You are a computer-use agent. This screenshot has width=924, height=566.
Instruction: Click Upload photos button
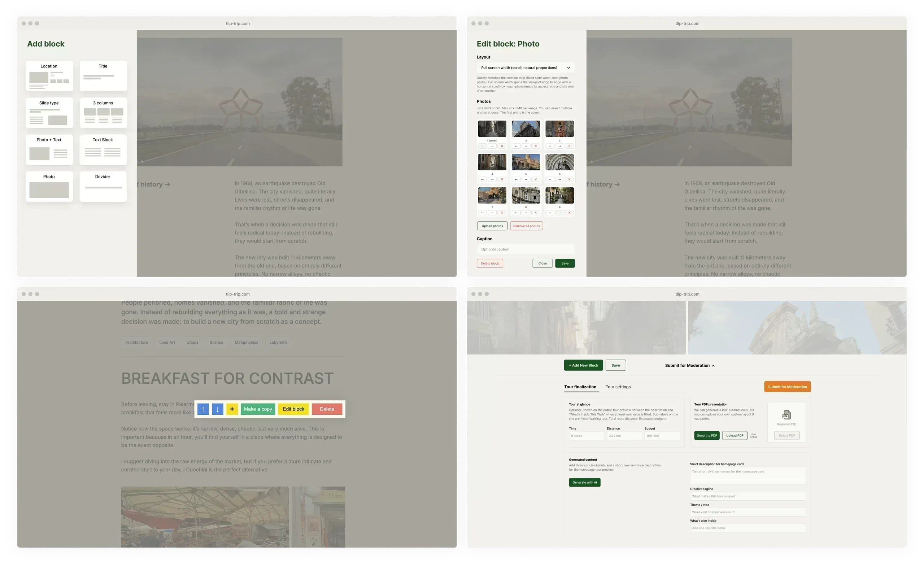(x=492, y=226)
